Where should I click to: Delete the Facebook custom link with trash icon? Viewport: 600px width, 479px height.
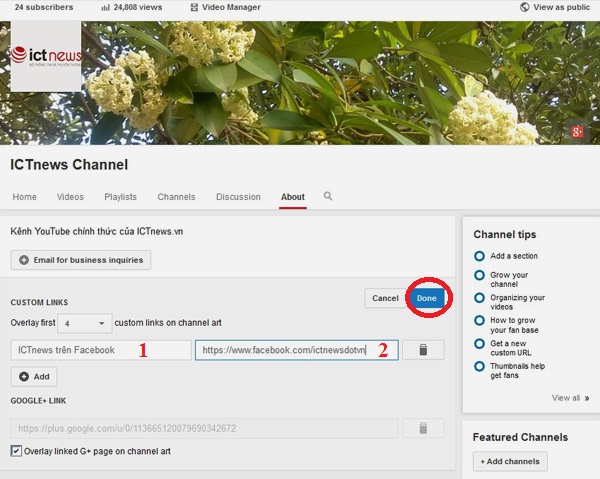coord(423,350)
